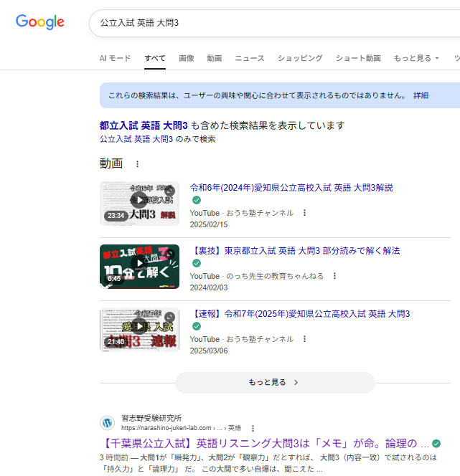Viewport: 460px width, 476px height.
Task: Switch to the ニュース tab
Action: point(249,58)
